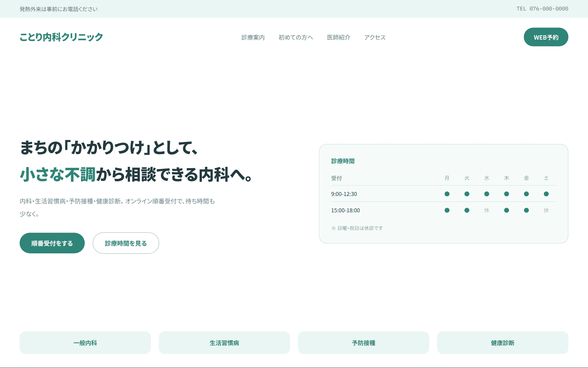Select アクセス in the navigation
Image resolution: width=588 pixels, height=368 pixels.
[375, 37]
